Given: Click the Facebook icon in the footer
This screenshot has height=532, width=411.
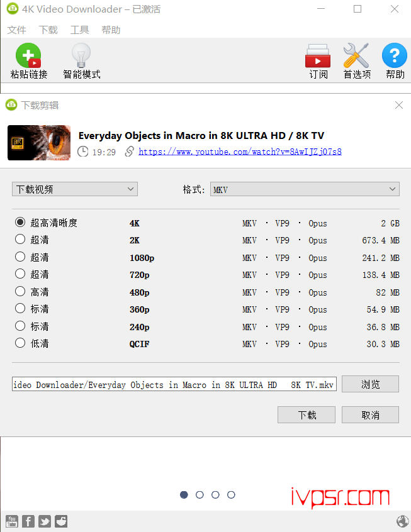Looking at the screenshot, I should point(28,521).
